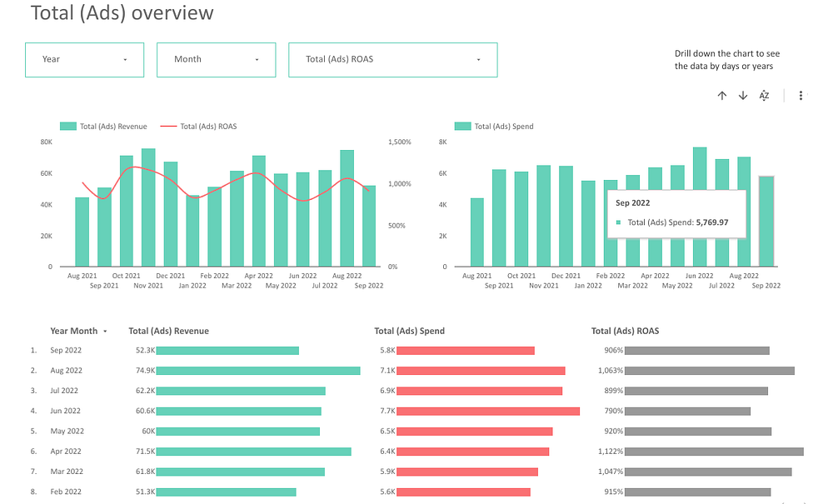Screen dimensions: 833x504
Task: Open the three-dot chart options menu
Action: pyautogui.click(x=801, y=96)
